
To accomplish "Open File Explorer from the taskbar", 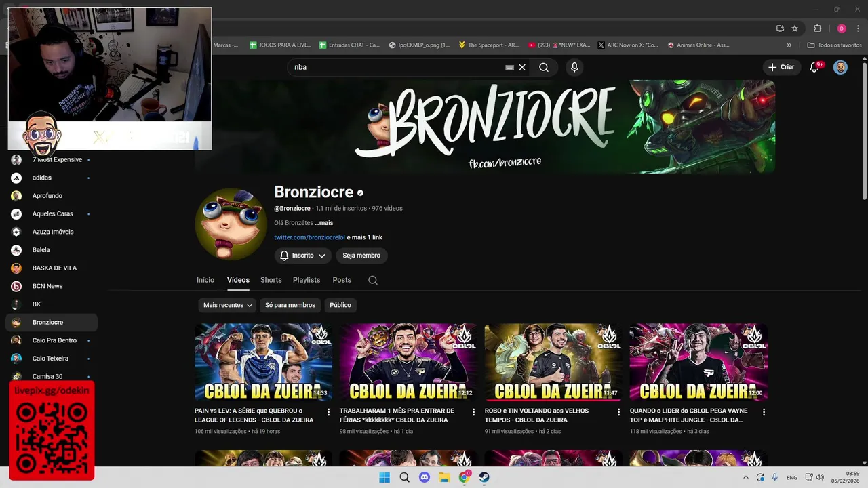I will pyautogui.click(x=444, y=477).
